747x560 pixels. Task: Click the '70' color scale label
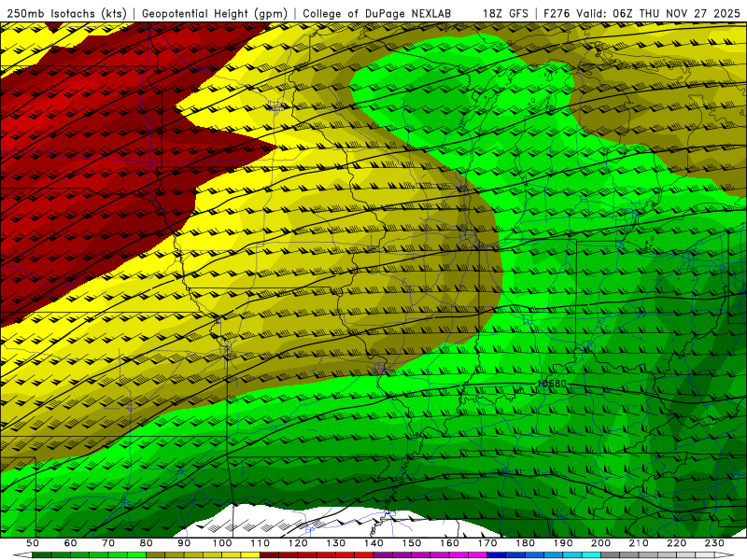click(108, 543)
